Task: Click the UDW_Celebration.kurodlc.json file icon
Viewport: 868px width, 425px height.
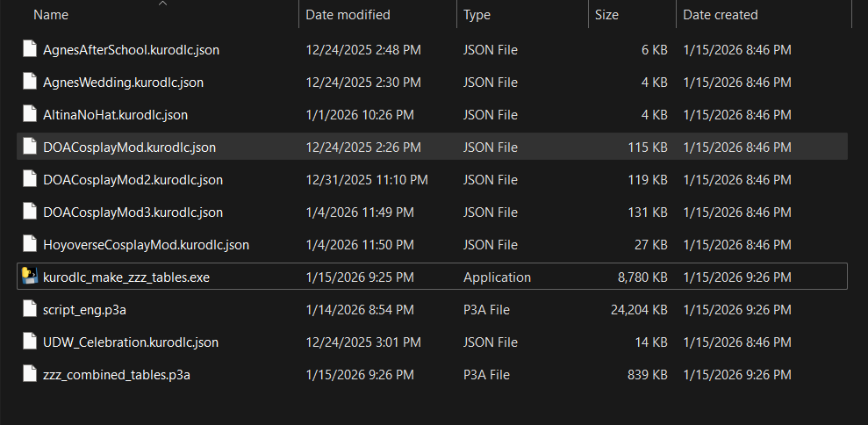Action: (x=30, y=342)
